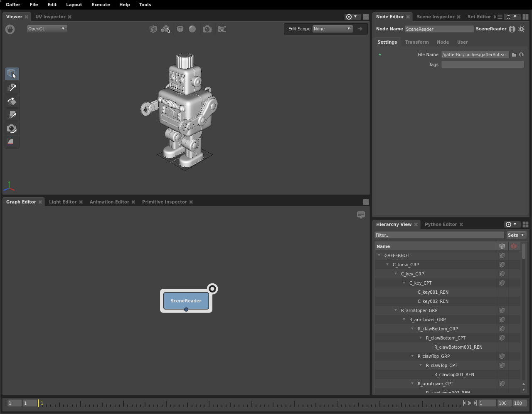Toggle visible set column for GAFFERBOT row
Viewport: 532px width, 414px height.
tap(502, 255)
